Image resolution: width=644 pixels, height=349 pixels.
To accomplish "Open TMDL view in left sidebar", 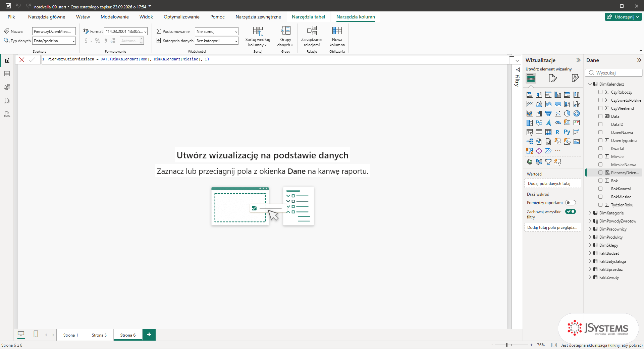I will click(7, 114).
